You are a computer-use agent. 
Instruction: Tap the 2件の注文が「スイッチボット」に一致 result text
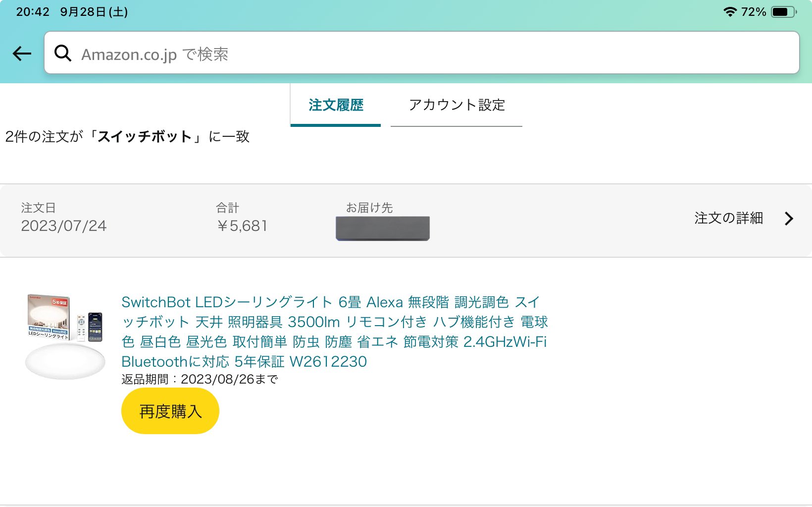coord(127,137)
